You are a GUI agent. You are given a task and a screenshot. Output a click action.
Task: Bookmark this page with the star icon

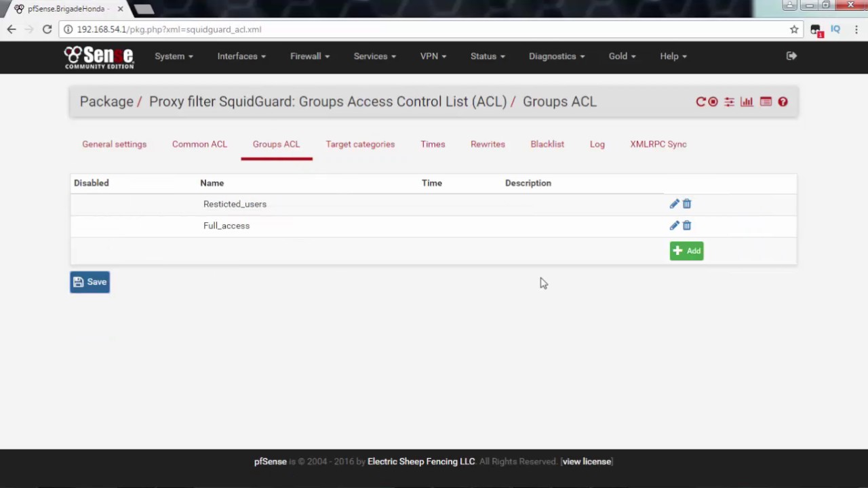click(x=794, y=29)
